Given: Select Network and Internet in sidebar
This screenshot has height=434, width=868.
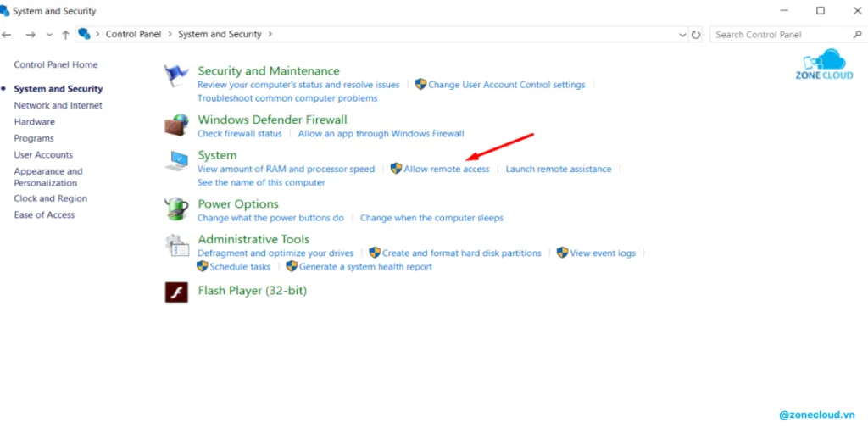Looking at the screenshot, I should 58,105.
